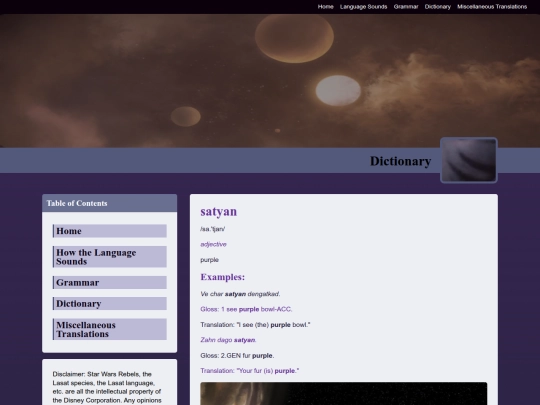The width and height of the screenshot is (540, 405).
Task: Open Miscellaneous Translations sidebar link
Action: (110, 329)
